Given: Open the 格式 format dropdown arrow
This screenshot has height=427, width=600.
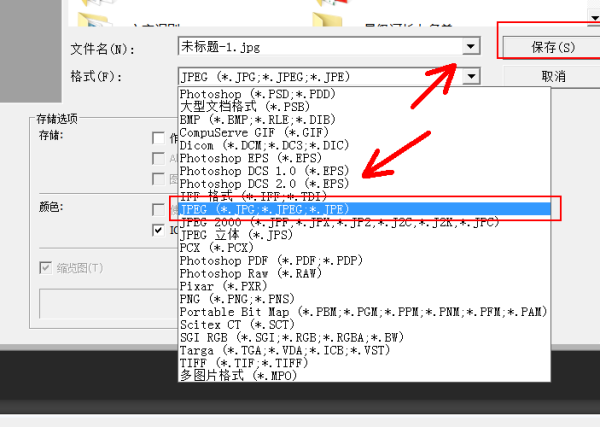Looking at the screenshot, I should click(x=471, y=76).
